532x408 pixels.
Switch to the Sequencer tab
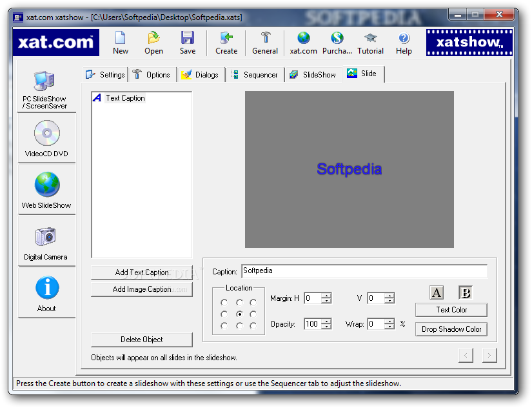[255, 75]
